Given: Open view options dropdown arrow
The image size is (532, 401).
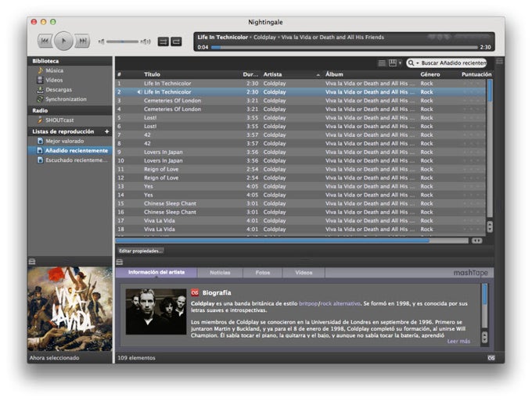Looking at the screenshot, I should pos(400,63).
